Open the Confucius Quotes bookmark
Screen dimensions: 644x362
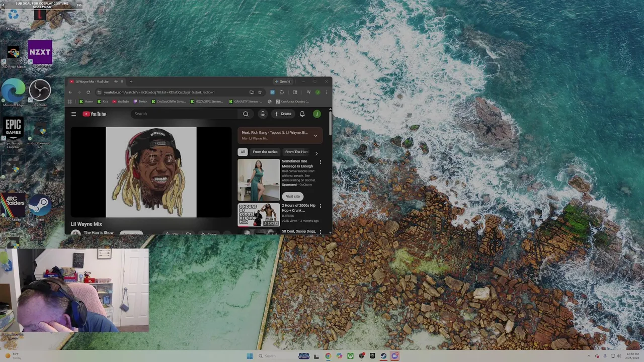click(x=292, y=102)
